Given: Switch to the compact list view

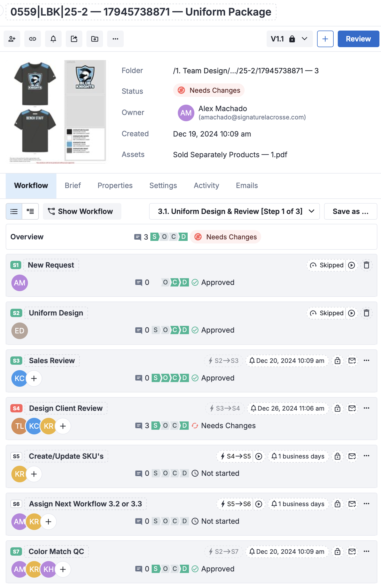Looking at the screenshot, I should (14, 211).
